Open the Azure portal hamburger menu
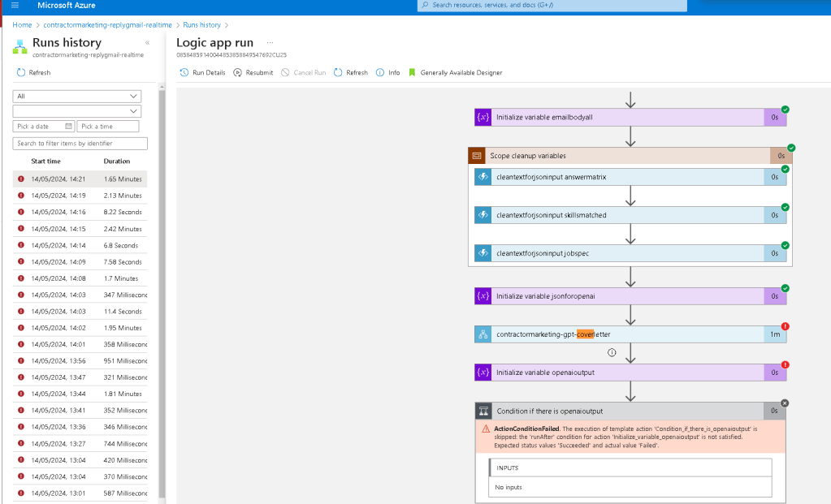The height and width of the screenshot is (504, 831). (x=15, y=6)
